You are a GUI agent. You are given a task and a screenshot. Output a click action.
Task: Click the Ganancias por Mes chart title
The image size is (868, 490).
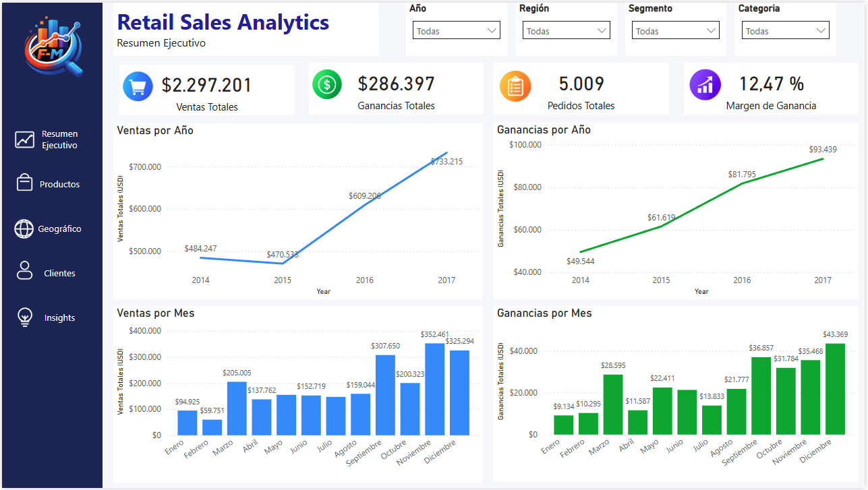(544, 313)
